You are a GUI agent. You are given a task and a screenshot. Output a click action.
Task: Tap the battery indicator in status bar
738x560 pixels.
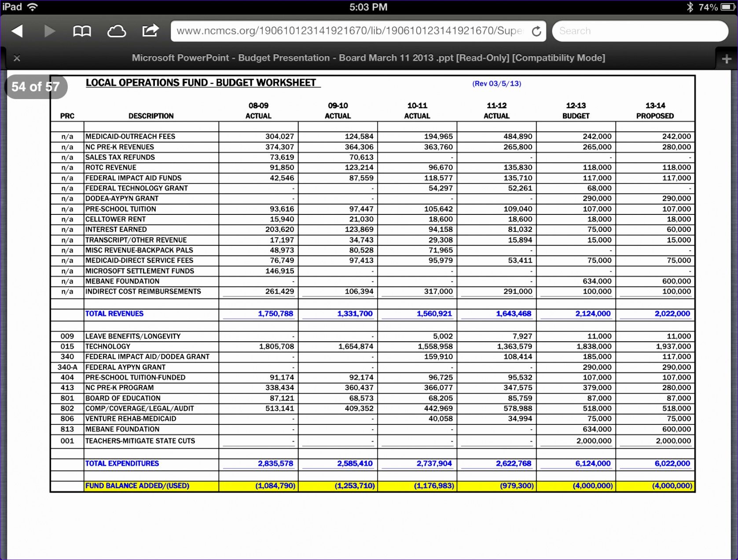[727, 7]
